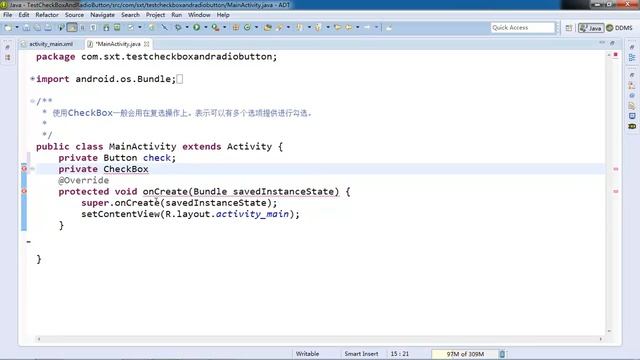
Task: Click the green Run toolbar button
Action: click(197, 28)
